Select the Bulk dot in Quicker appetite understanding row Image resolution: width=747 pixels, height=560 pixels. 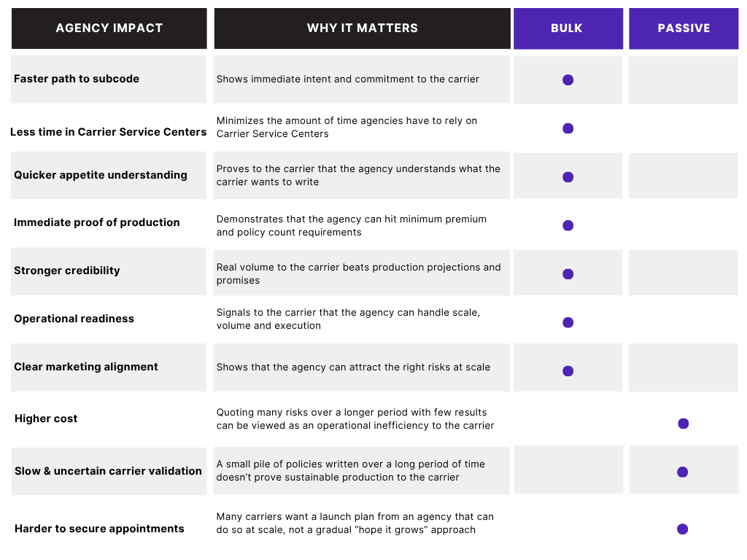coord(568,176)
